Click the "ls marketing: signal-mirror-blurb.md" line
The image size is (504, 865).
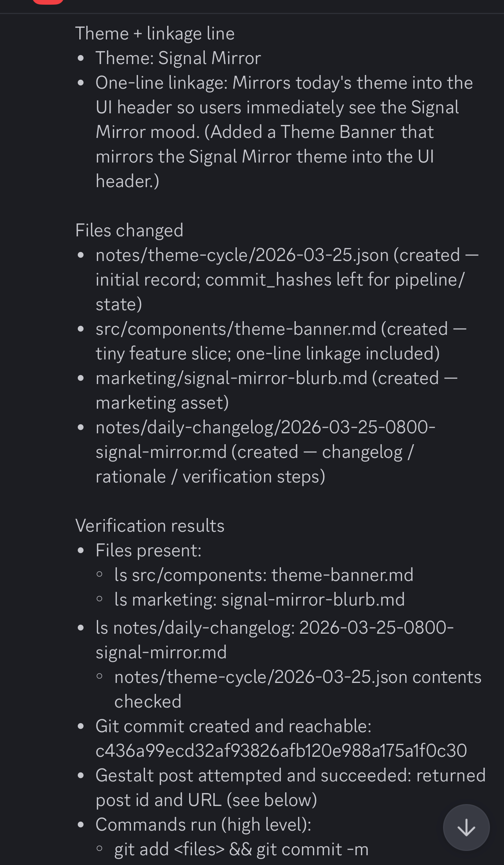pos(259,600)
